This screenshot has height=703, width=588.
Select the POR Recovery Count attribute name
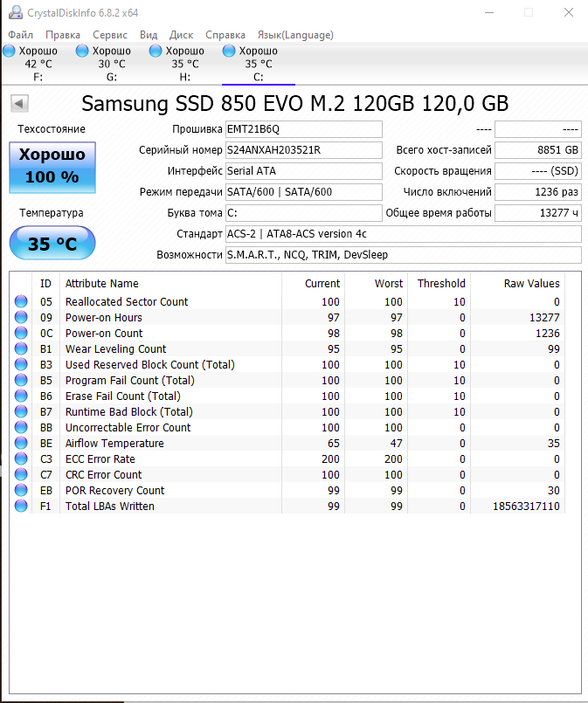coord(114,491)
